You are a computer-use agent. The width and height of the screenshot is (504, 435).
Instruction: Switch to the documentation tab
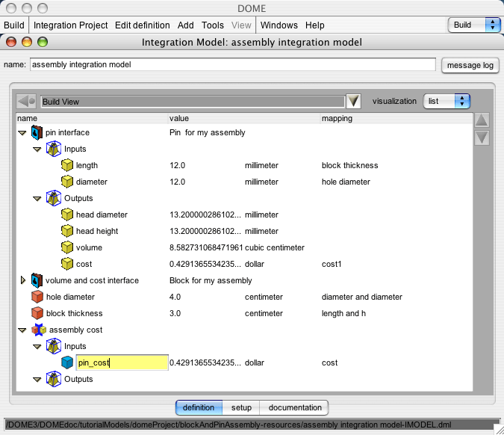(x=294, y=407)
